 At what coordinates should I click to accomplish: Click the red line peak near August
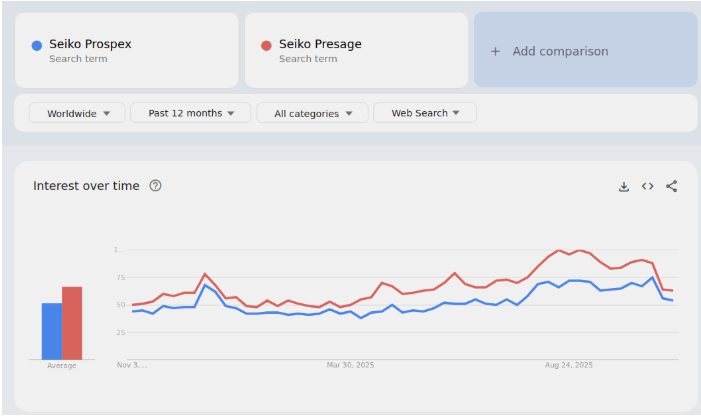click(559, 250)
